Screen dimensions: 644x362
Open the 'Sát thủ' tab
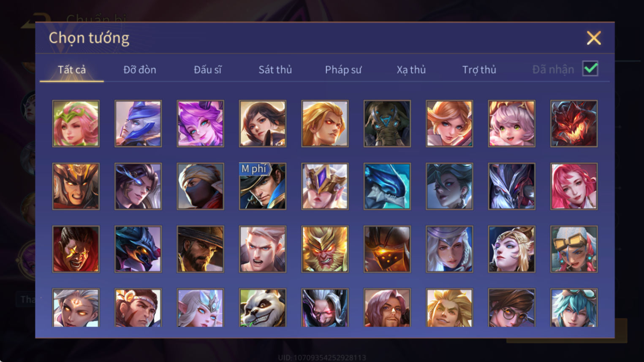(275, 70)
